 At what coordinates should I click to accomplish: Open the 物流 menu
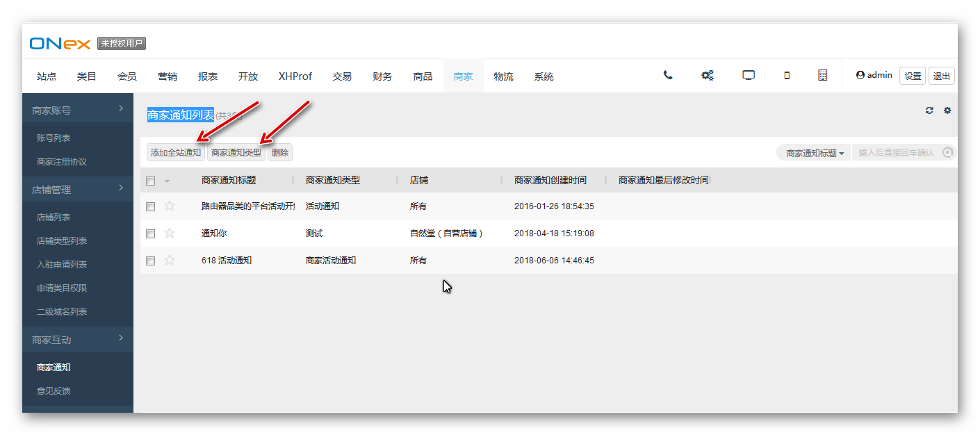(x=503, y=76)
